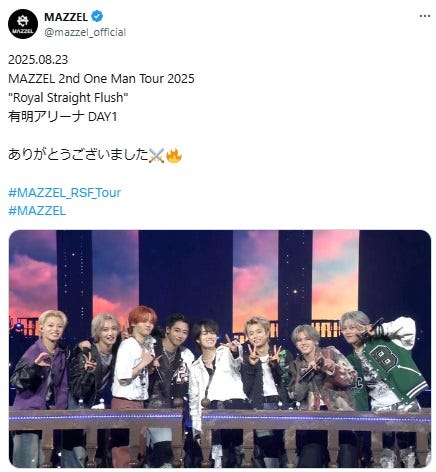Open the #MAZZEL hashtag
Image resolution: width=436 pixels, height=472 pixels.
point(37,211)
